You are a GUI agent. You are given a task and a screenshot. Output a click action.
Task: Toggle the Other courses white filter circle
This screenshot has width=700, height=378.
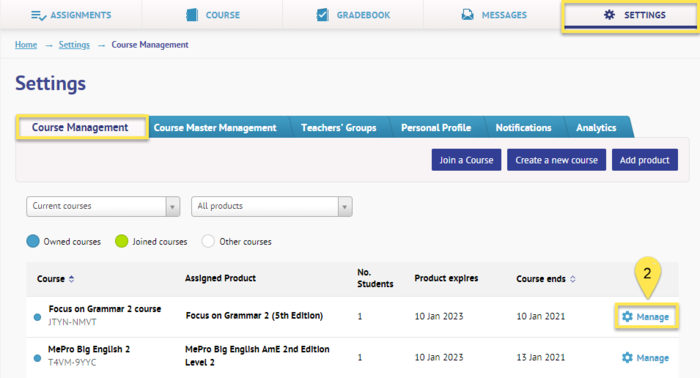pyautogui.click(x=208, y=241)
